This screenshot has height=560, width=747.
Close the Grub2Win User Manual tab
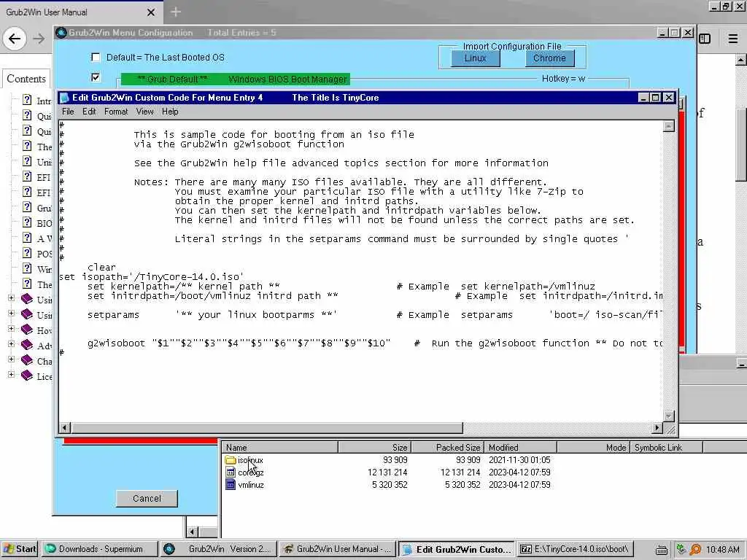point(150,12)
